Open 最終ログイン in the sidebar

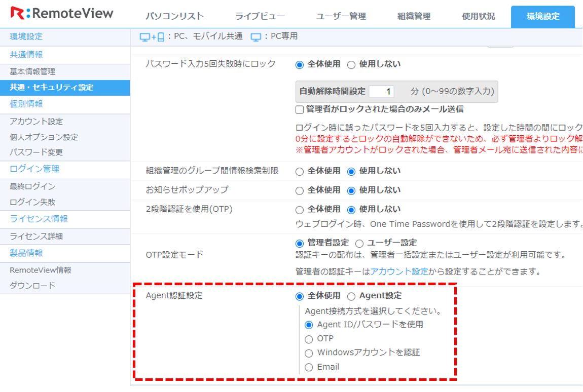32,186
